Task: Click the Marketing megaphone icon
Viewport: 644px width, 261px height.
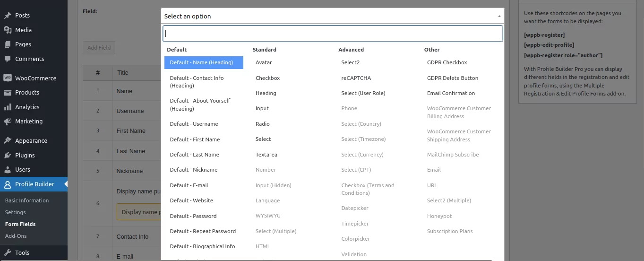Action: 8,121
